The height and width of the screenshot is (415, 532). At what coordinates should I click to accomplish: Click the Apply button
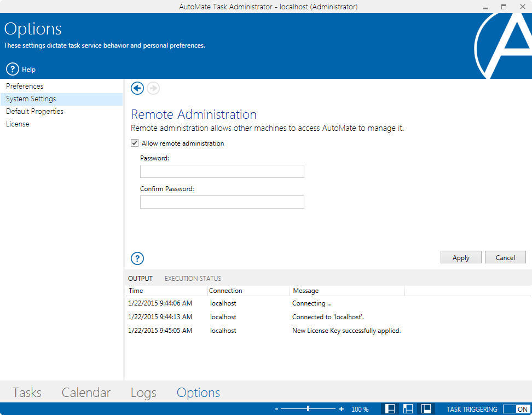(460, 257)
